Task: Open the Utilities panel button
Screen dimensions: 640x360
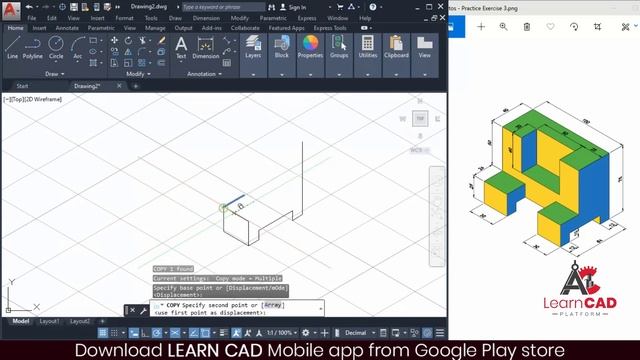Action: tap(368, 47)
